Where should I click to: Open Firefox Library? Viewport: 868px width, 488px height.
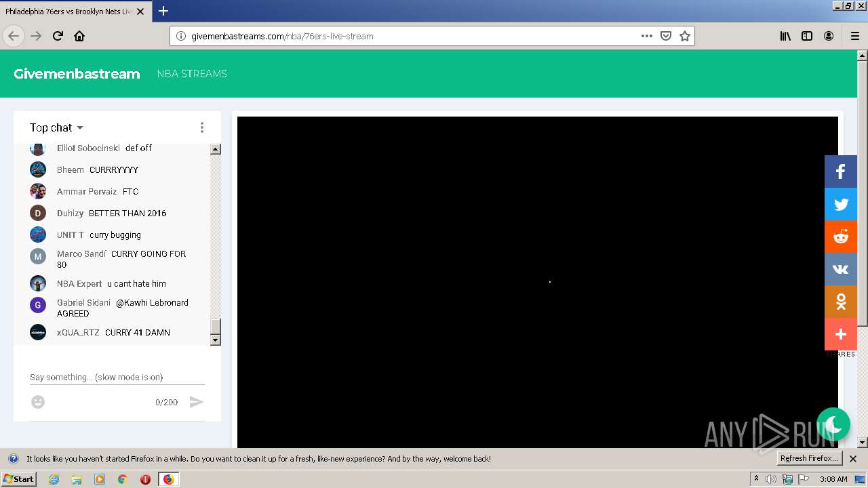pos(785,36)
